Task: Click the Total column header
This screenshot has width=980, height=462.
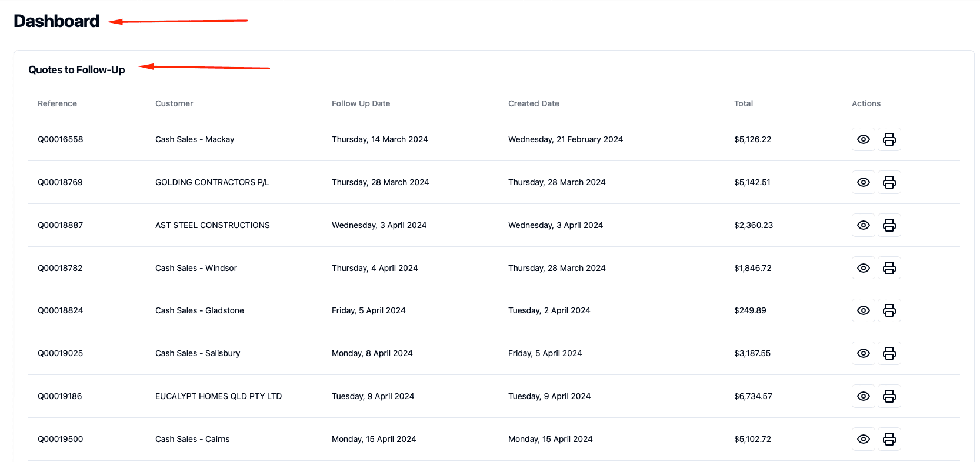Action: pyautogui.click(x=743, y=103)
